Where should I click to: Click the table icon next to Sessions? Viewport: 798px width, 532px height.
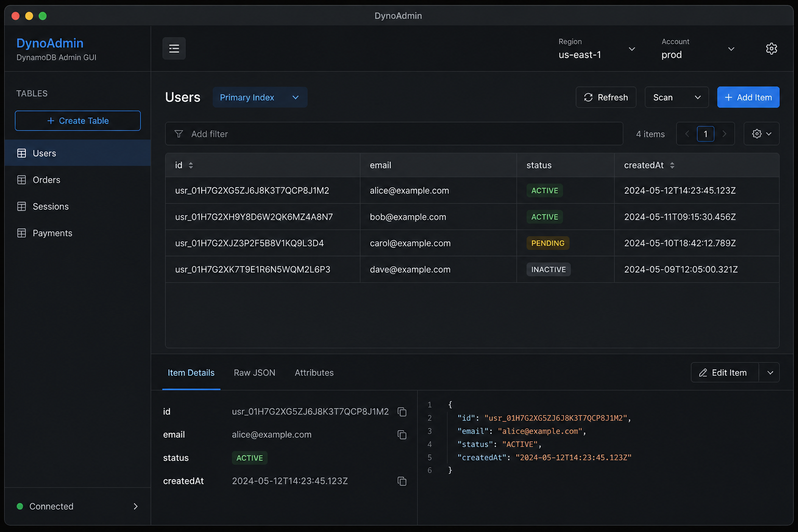point(21,206)
